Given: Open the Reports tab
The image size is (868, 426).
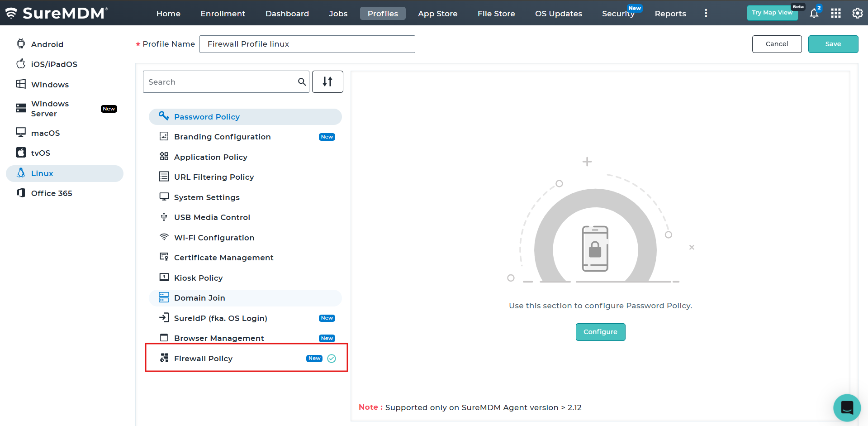Looking at the screenshot, I should click(x=670, y=14).
